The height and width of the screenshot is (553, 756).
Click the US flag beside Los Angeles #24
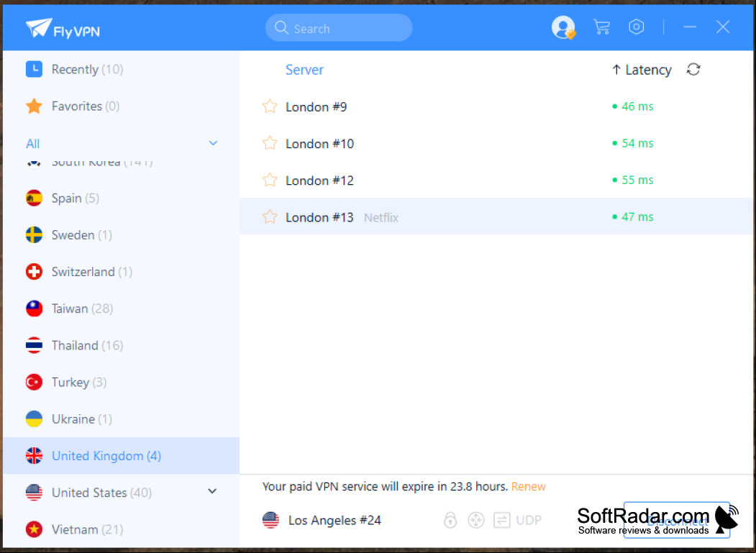(x=270, y=520)
